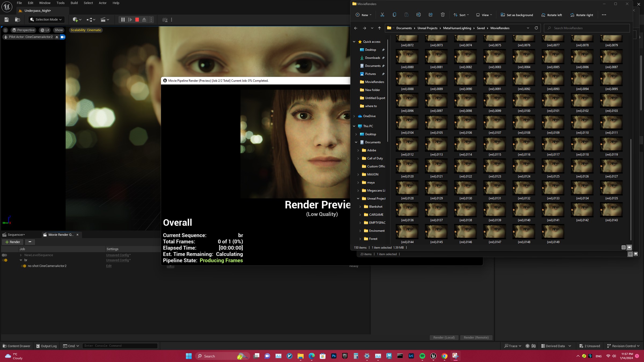Click the red Stop simulation button
Viewport: 644px width, 362px height.
click(x=137, y=20)
